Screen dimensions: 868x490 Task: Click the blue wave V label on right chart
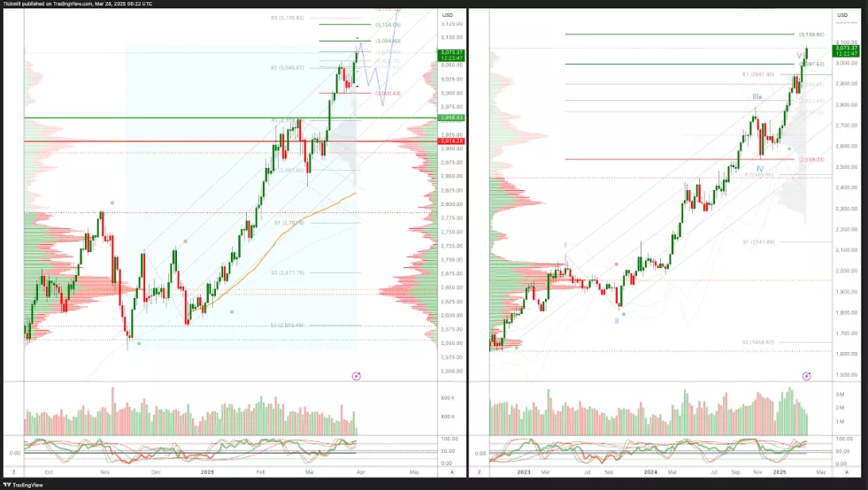(800, 55)
